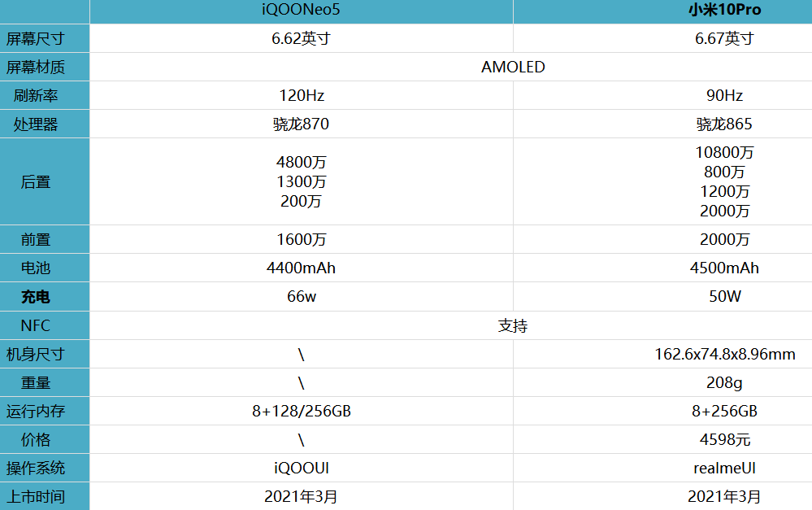This screenshot has width=812, height=510.
Task: Click the 120Hz refresh rate cell
Action: (302, 95)
